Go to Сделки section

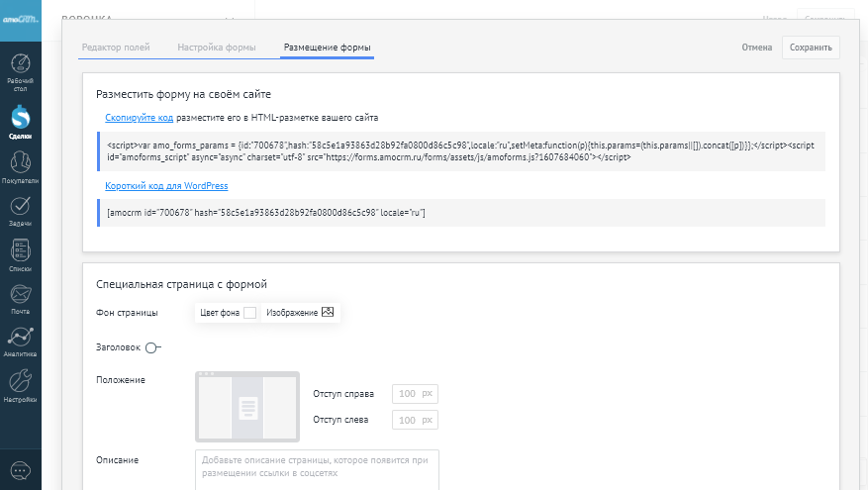tap(21, 122)
